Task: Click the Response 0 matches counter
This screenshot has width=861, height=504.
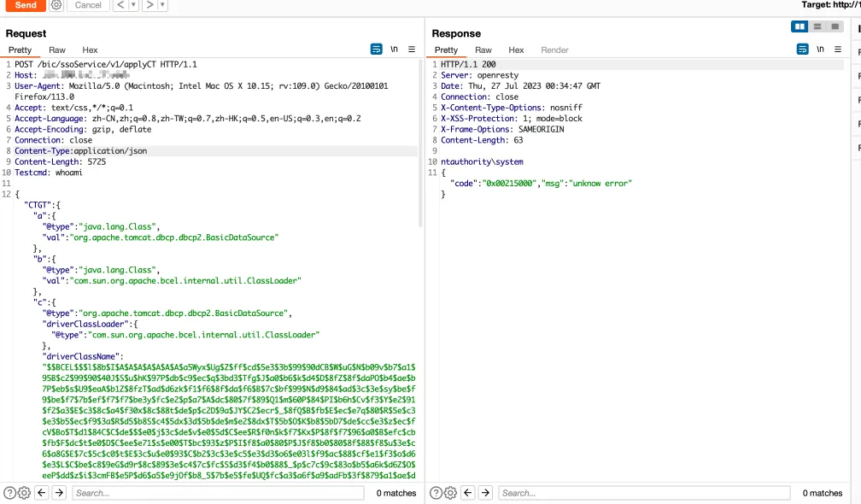Action: 823,493
